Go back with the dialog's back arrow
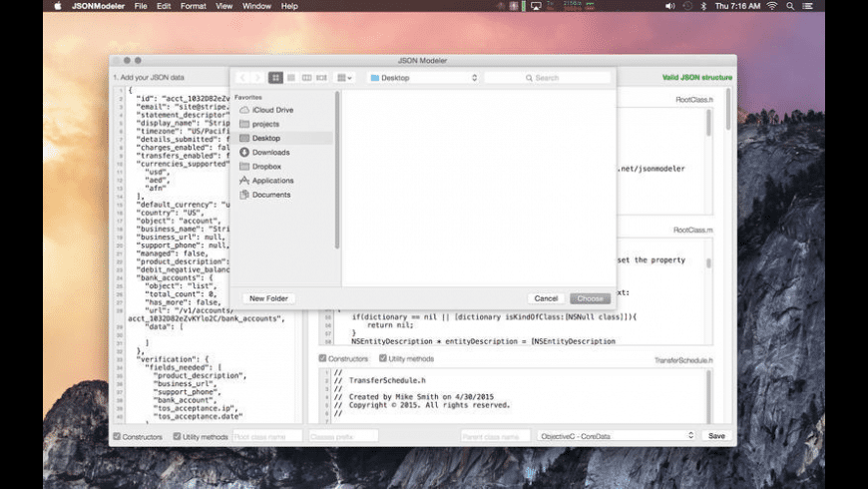868x489 pixels. [241, 78]
